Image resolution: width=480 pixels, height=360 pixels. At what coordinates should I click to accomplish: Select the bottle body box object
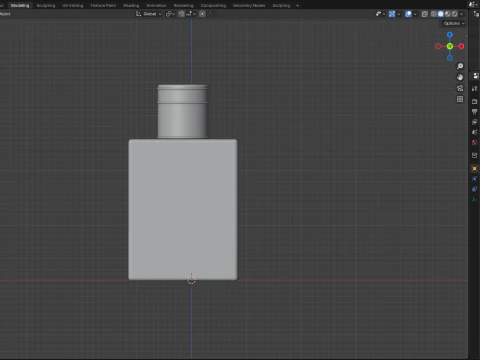pos(183,209)
